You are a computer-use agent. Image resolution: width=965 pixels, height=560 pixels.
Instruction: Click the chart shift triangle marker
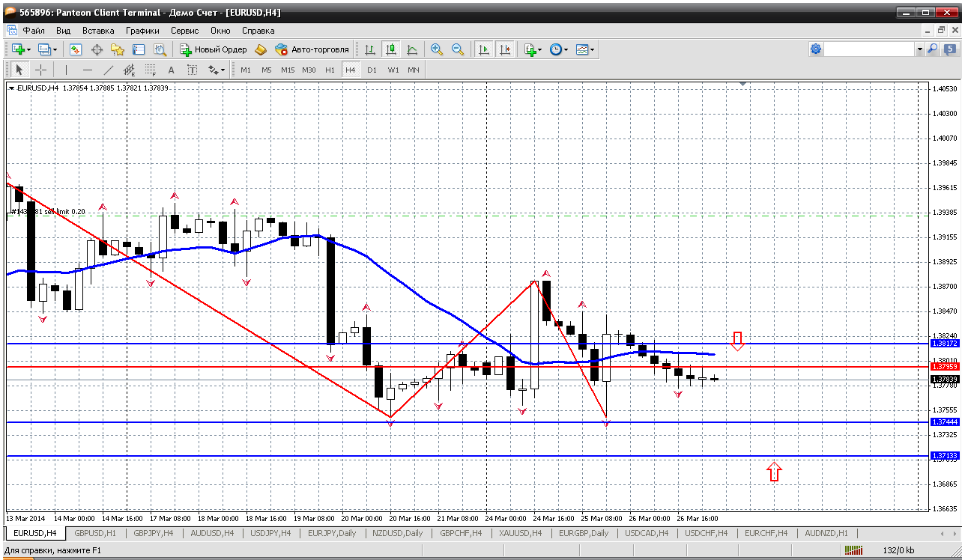pos(742,85)
